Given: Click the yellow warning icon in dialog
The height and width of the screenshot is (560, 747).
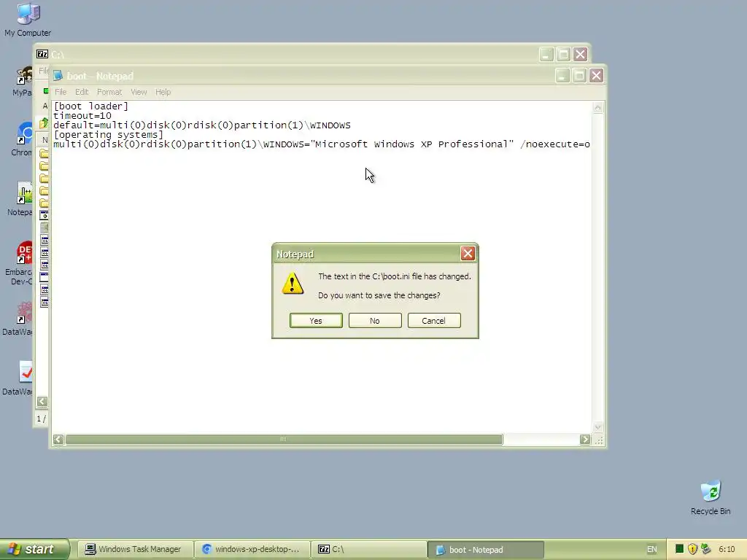Looking at the screenshot, I should 293,284.
